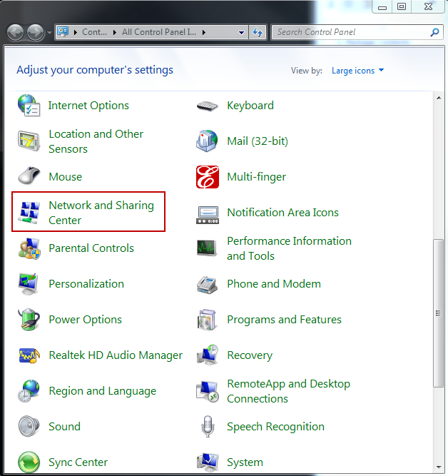Click the Mail (32-bit) icon
448x476 pixels.
[207, 141]
